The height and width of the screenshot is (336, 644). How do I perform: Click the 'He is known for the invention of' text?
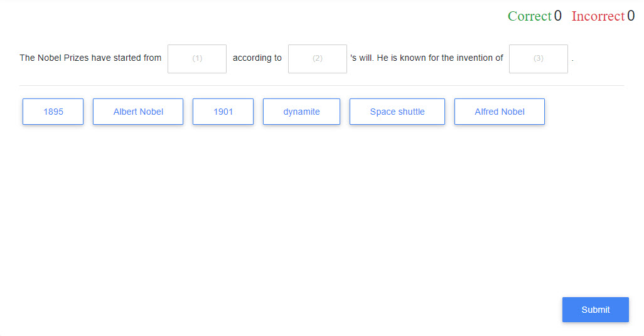tap(440, 58)
